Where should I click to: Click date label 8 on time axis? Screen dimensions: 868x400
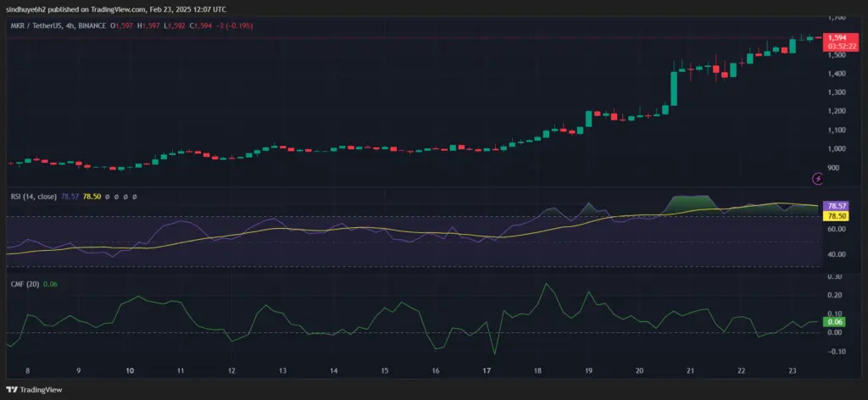[x=27, y=371]
